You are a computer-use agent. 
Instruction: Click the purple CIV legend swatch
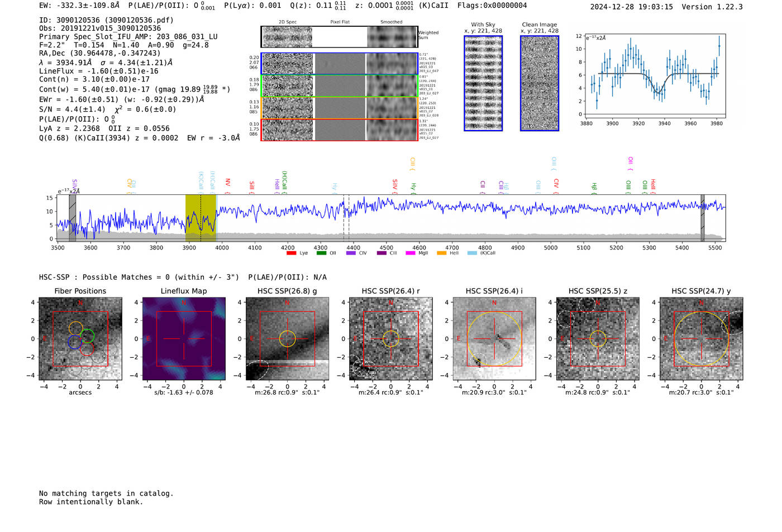351,253
